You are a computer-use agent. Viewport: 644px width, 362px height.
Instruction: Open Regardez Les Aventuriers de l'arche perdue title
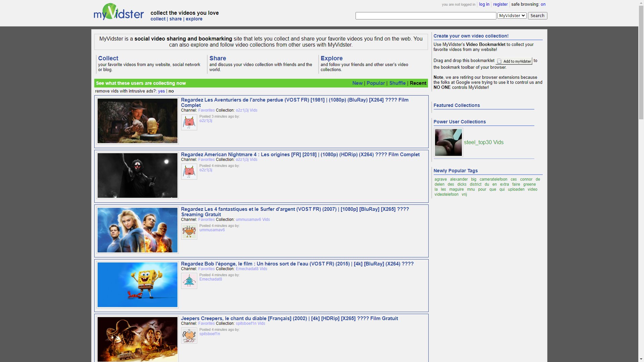click(294, 103)
